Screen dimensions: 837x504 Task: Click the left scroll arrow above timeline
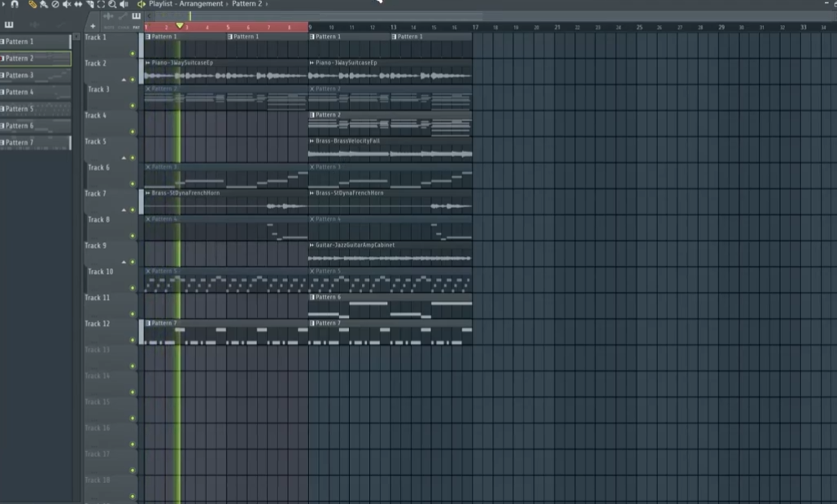(150, 16)
